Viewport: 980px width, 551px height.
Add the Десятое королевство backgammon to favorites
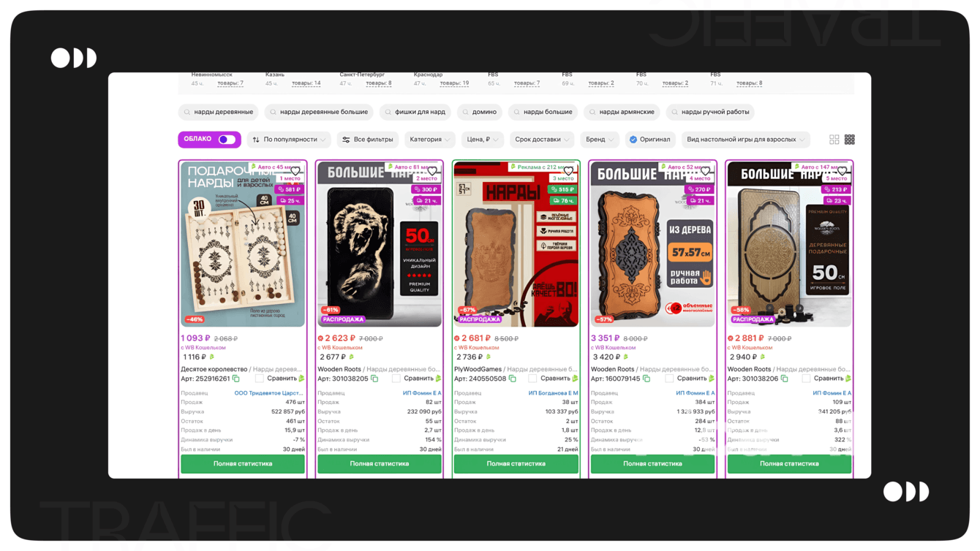tap(295, 171)
